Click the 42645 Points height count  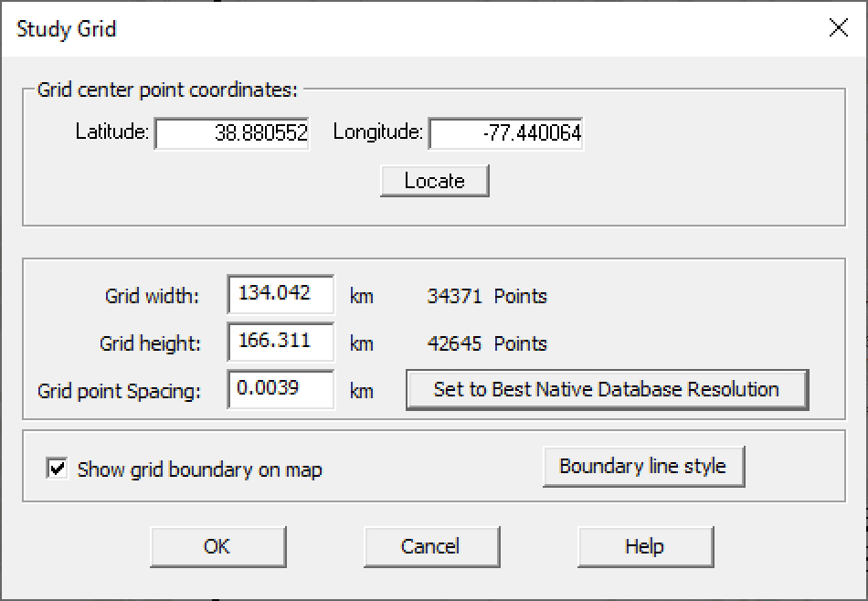coord(486,343)
